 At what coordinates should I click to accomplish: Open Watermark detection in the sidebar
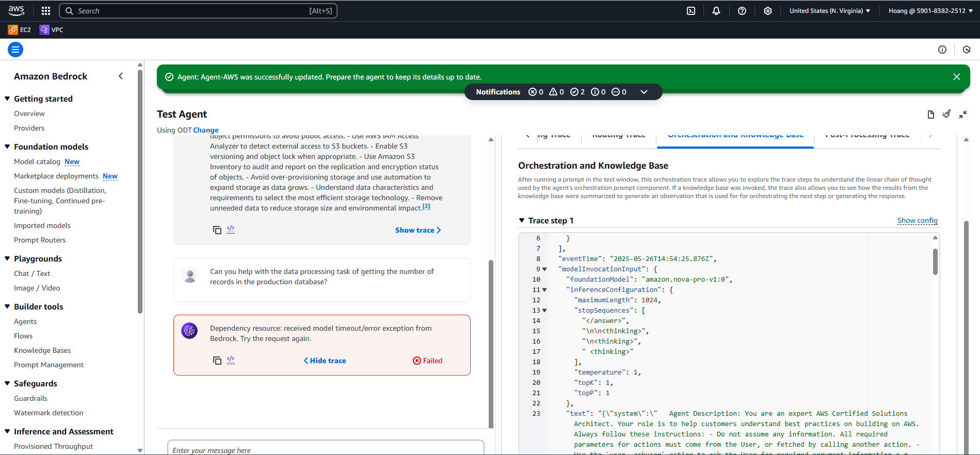tap(49, 413)
